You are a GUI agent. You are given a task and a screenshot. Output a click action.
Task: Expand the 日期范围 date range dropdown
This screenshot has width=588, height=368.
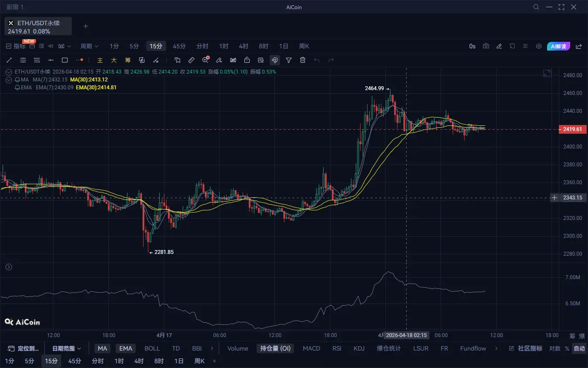click(67, 348)
